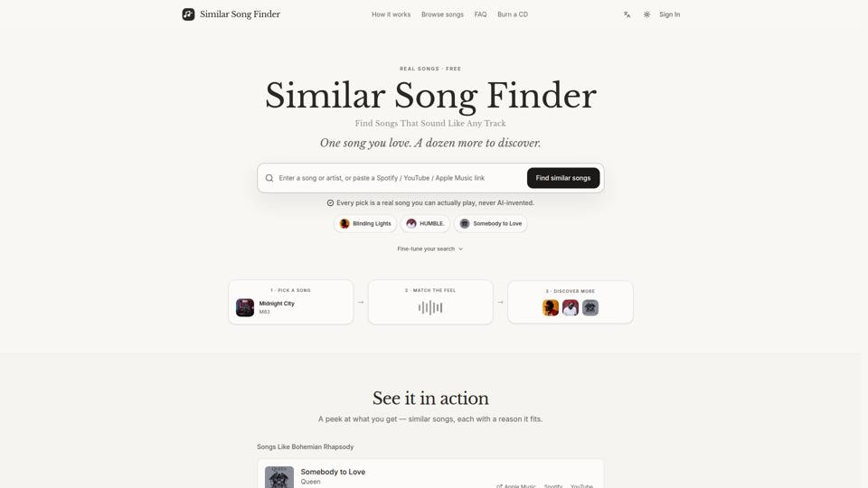Click the Sign In link
This screenshot has width=868, height=488.
[x=669, y=14]
